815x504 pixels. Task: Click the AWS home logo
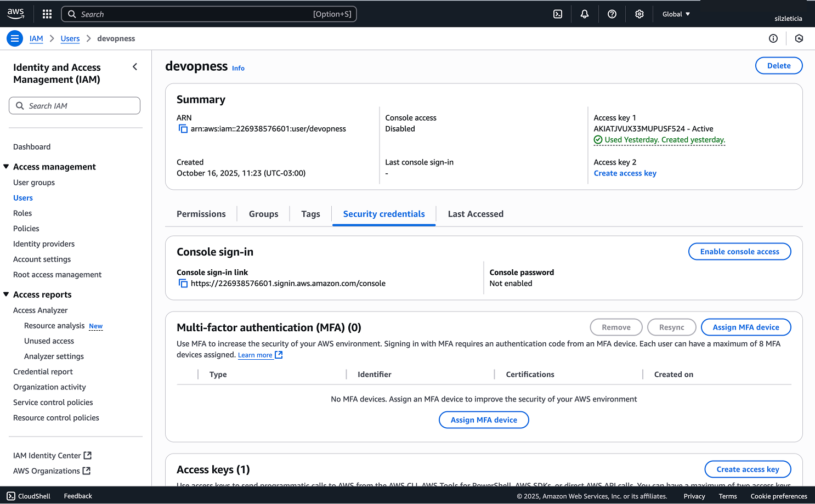pos(15,14)
